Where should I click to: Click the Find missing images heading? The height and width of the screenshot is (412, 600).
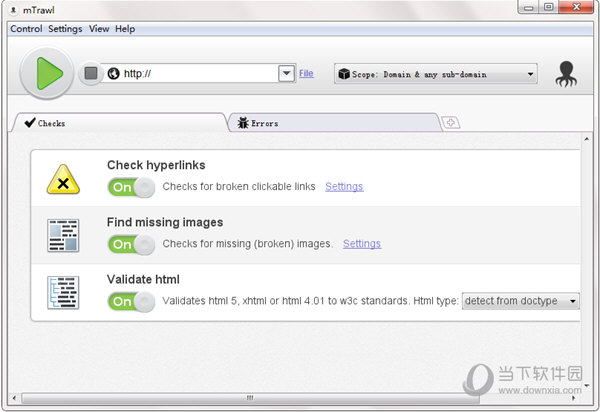165,222
